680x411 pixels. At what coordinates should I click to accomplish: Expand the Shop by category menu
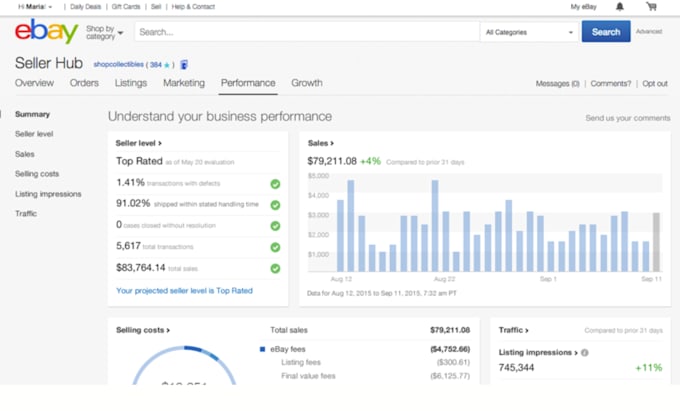[105, 32]
